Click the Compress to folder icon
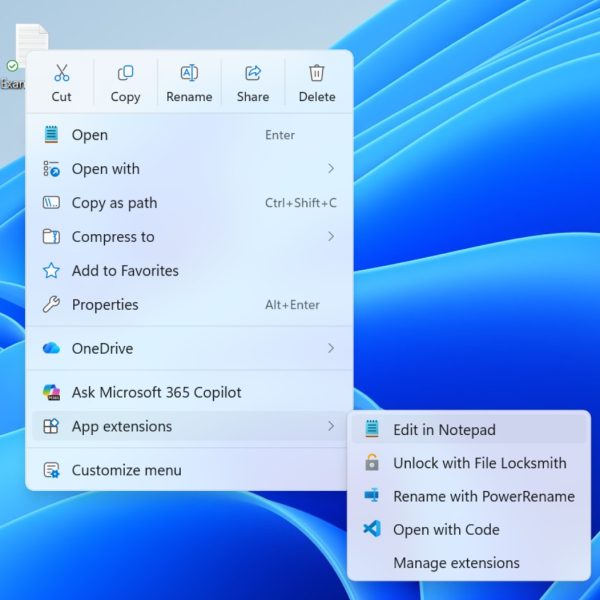Viewport: 600px width, 600px height. 51,236
